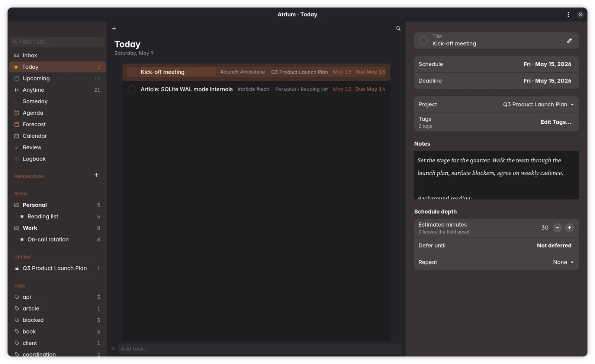Open the Inbox list
This screenshot has height=364, width=595.
(x=57, y=55)
